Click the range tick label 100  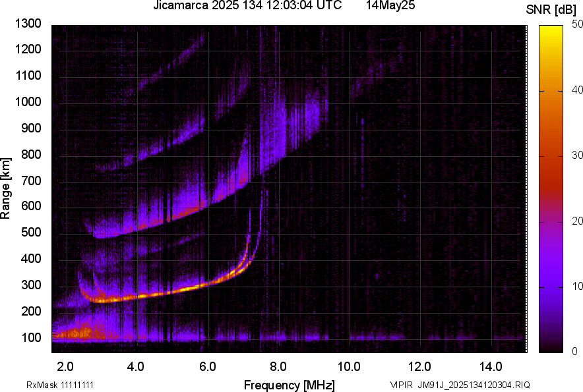tap(31, 337)
